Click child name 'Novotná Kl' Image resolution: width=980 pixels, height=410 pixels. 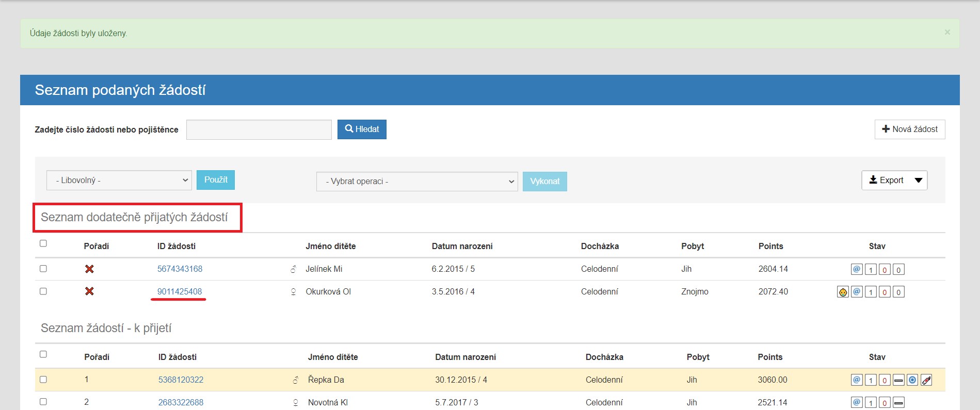328,402
